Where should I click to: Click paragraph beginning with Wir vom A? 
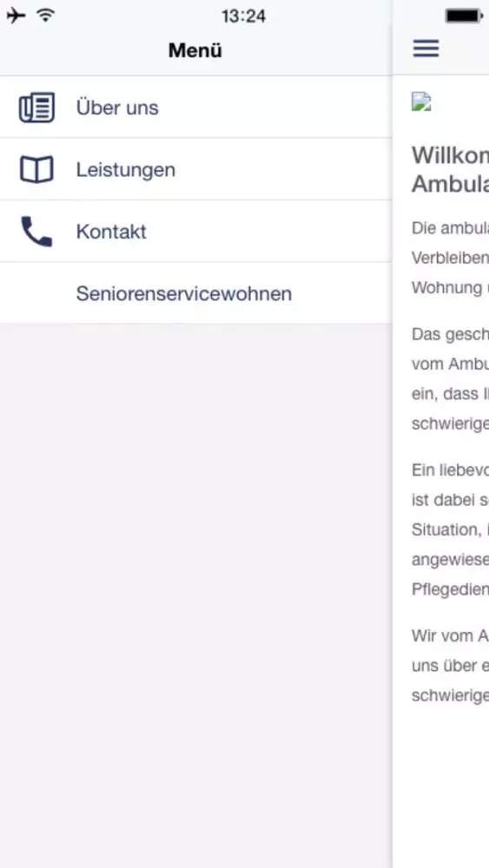point(450,666)
